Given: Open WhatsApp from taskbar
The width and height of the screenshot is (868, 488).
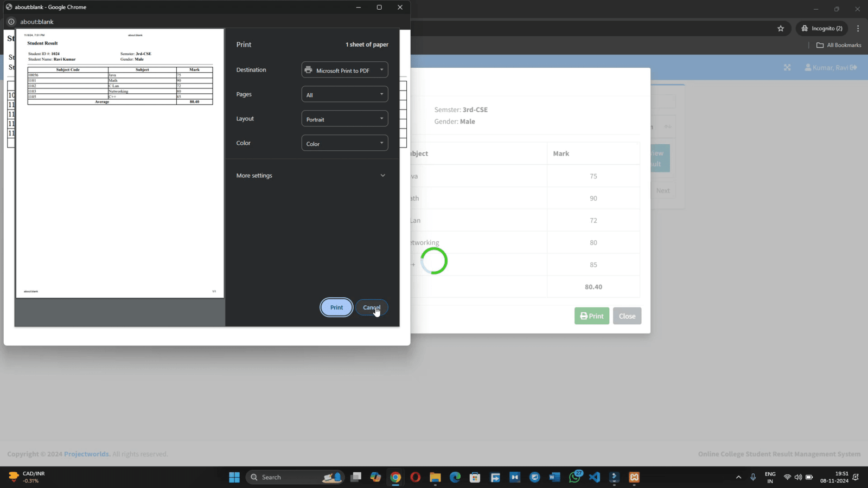Looking at the screenshot, I should click(575, 477).
